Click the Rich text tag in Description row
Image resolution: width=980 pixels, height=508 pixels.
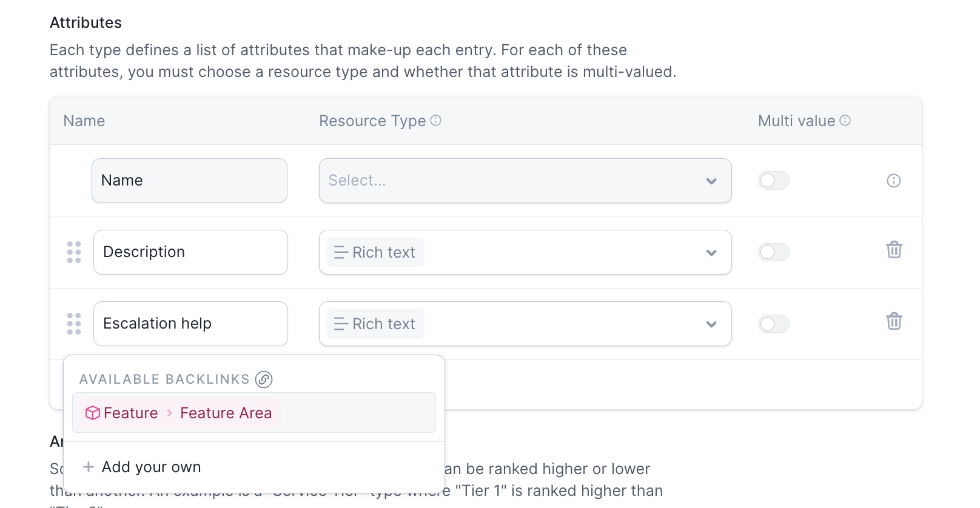pyautogui.click(x=375, y=252)
